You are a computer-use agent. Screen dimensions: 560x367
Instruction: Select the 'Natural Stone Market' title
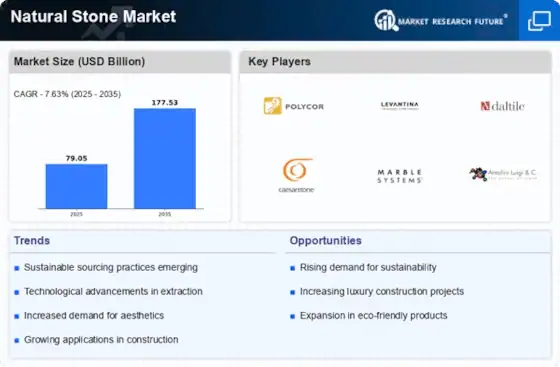[93, 16]
